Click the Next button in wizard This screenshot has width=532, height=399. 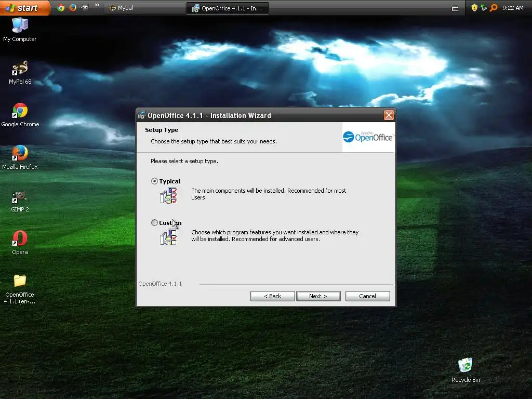tap(318, 296)
